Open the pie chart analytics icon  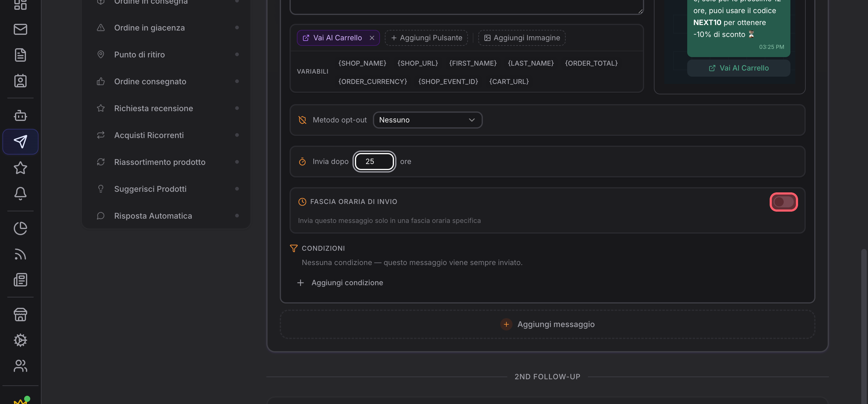click(20, 228)
